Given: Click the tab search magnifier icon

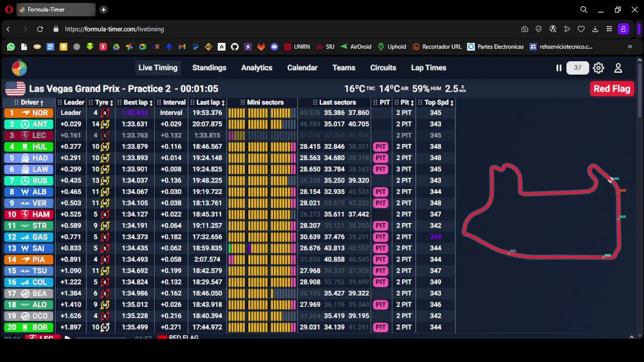Looking at the screenshot, I should point(584,10).
